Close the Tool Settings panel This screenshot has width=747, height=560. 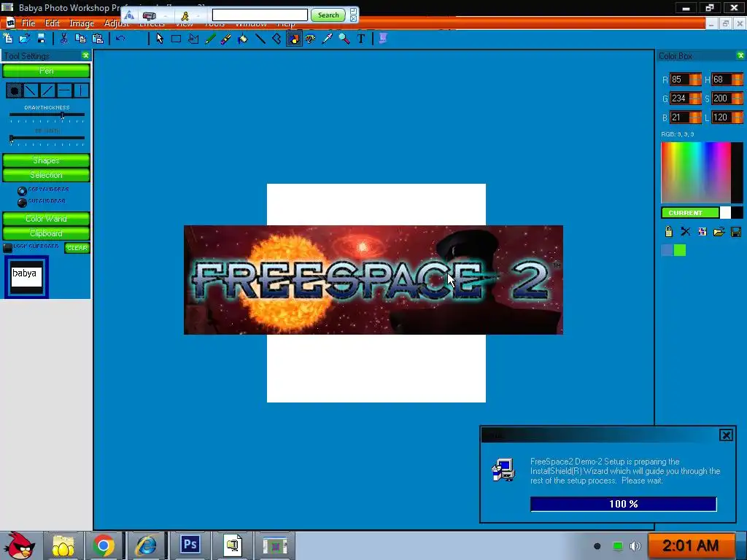coord(85,55)
